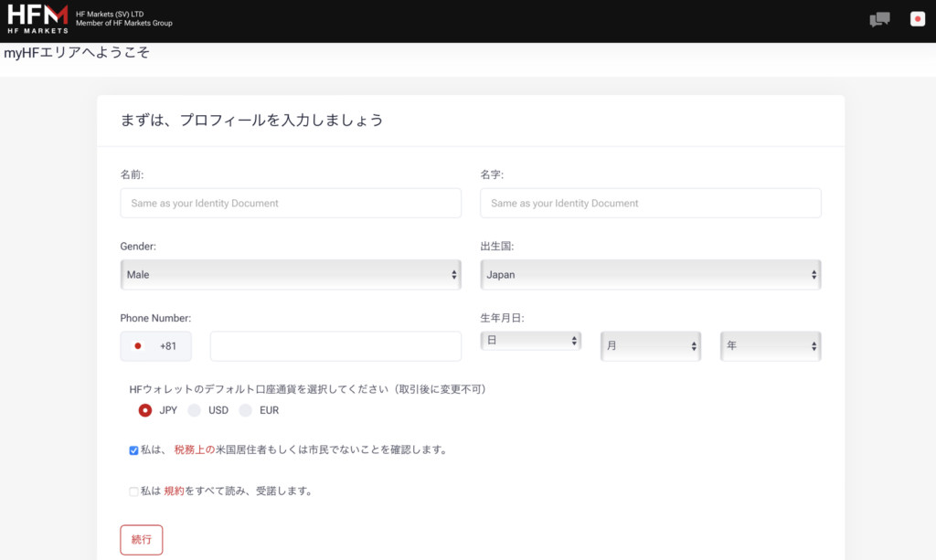
Task: Click the まずは、プロフィールを入力しましょう heading
Action: click(x=251, y=120)
